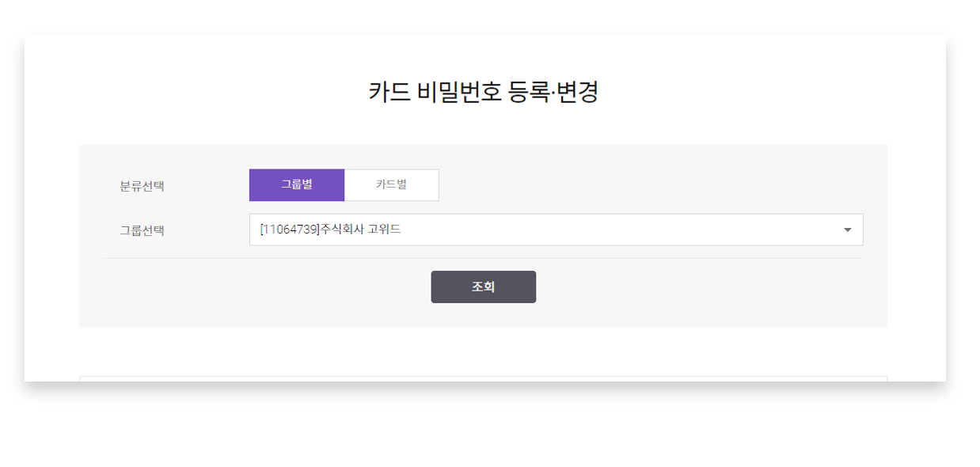Click the number 11064739 in the group field

pyautogui.click(x=290, y=230)
